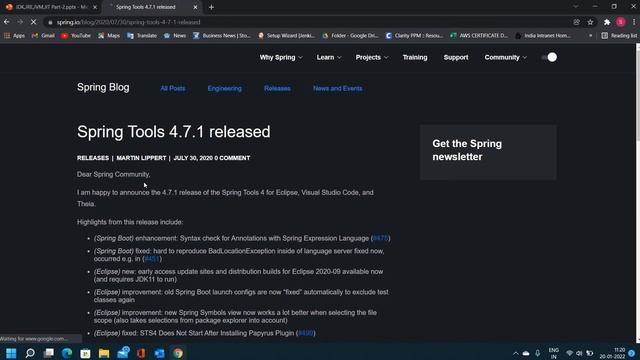Open the Extensions puzzle icon

click(x=607, y=22)
